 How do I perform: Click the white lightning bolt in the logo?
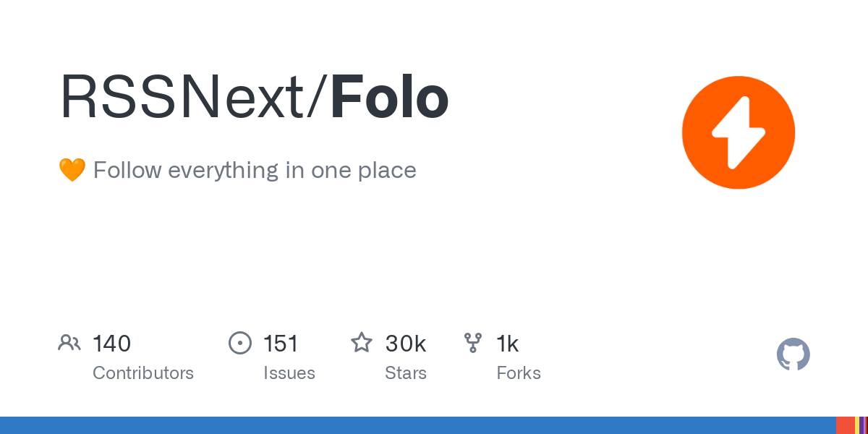click(739, 132)
